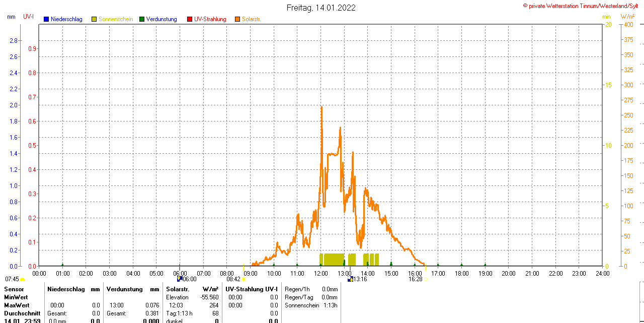Image resolution: width=644 pixels, height=323 pixels.
Task: Click the private Wetterstation Tinnum copyright text
Action: [x=582, y=6]
